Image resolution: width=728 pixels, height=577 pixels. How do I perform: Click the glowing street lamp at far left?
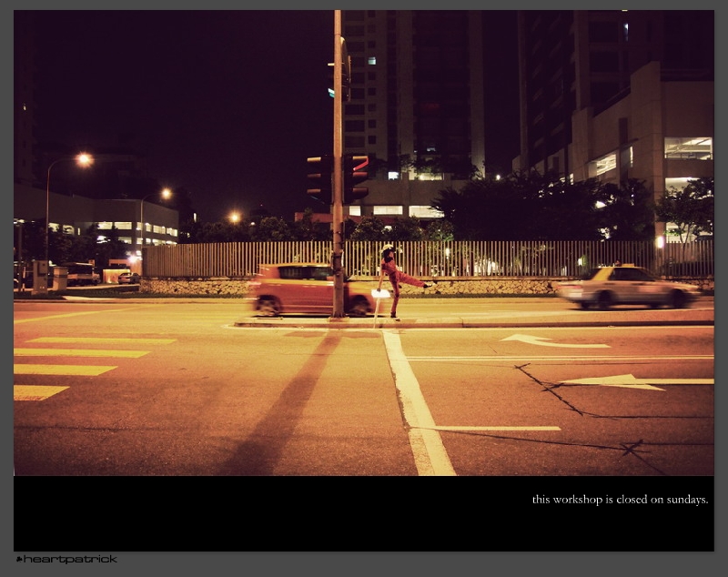84,160
